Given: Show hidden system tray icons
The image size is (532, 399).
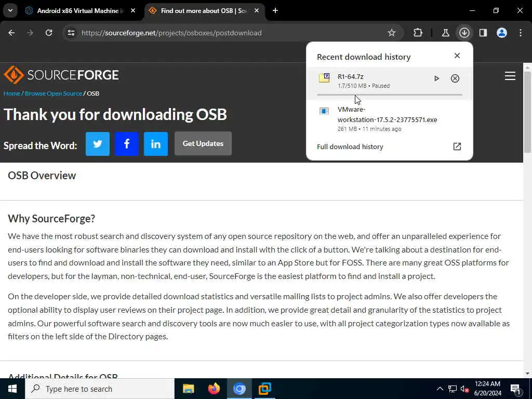Looking at the screenshot, I should tap(440, 389).
